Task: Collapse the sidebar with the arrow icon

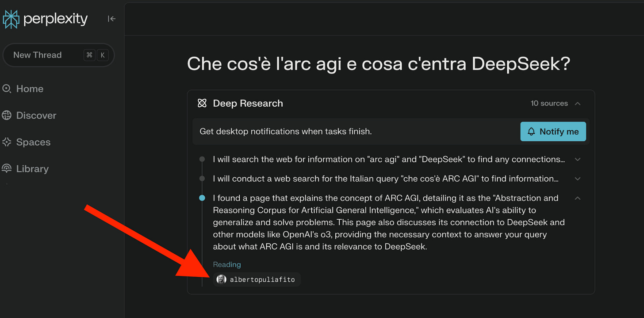Action: (111, 19)
